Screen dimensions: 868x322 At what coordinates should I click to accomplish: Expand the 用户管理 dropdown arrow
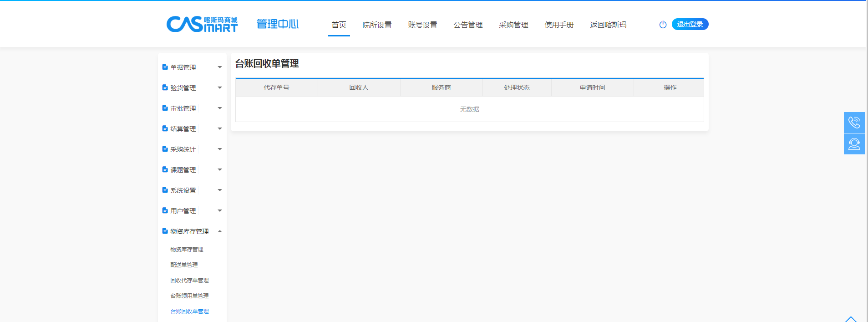(220, 211)
